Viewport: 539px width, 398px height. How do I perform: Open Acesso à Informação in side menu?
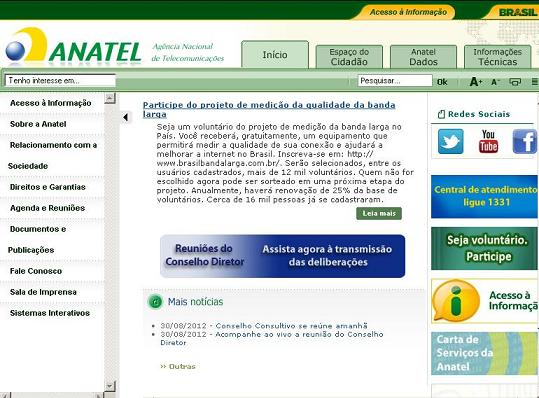pyautogui.click(x=51, y=103)
